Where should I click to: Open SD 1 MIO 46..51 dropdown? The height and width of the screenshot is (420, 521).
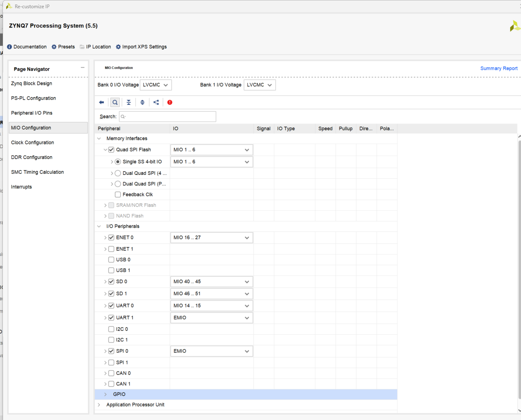(211, 294)
